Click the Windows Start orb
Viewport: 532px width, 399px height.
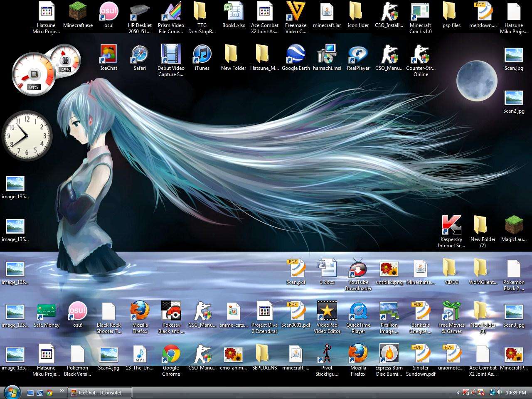pyautogui.click(x=11, y=392)
